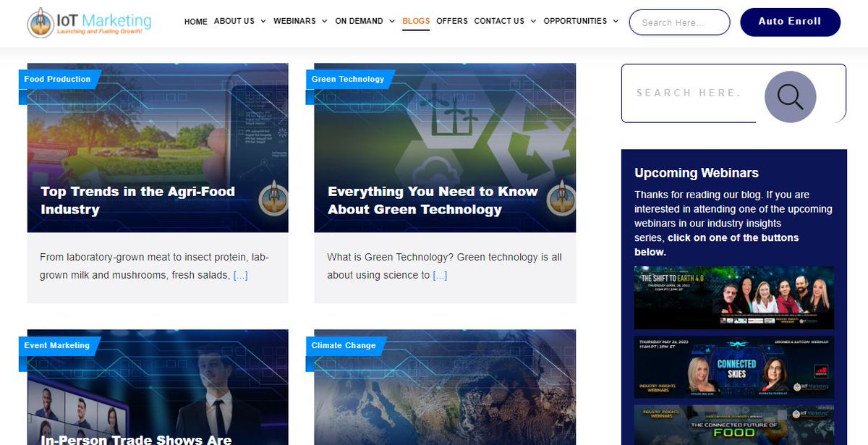Open the On Demand menu item
Viewport: 868px width, 445px height.
[359, 22]
